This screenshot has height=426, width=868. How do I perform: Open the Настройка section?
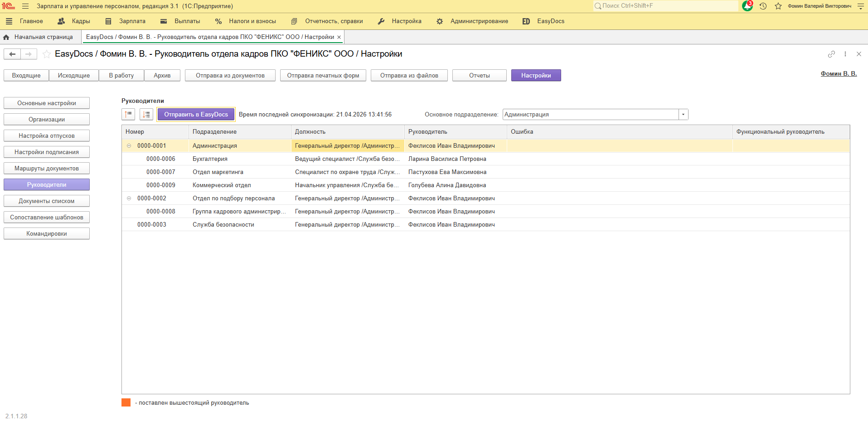(x=400, y=21)
